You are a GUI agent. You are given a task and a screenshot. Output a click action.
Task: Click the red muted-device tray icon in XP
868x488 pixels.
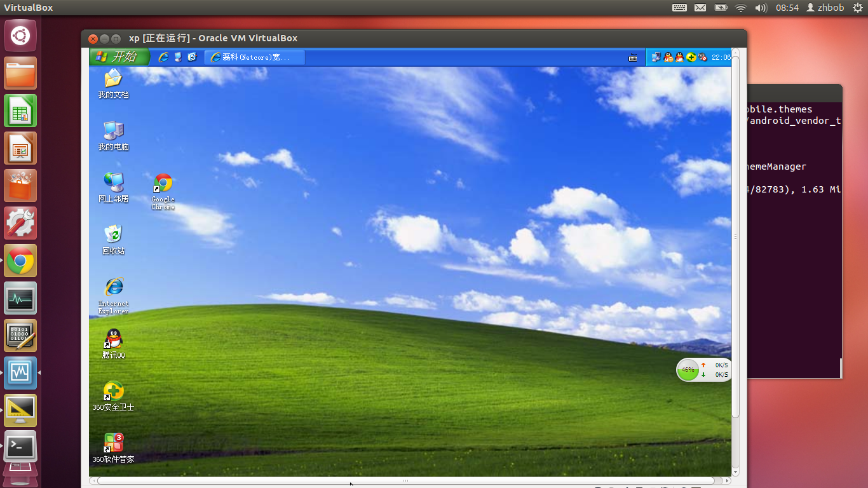(702, 57)
